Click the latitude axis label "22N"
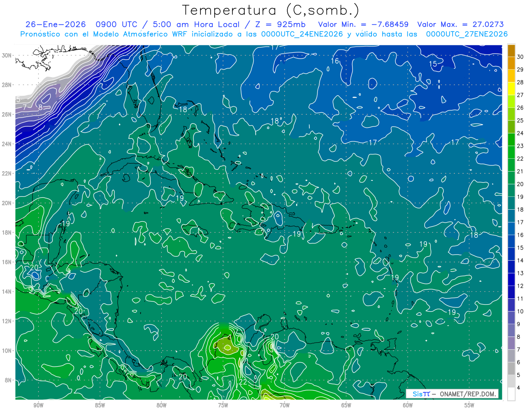This screenshot has height=411, width=532. tap(7, 173)
